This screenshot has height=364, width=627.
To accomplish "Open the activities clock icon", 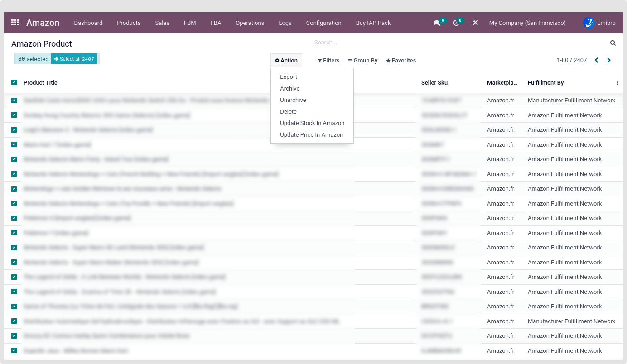I will tap(456, 23).
